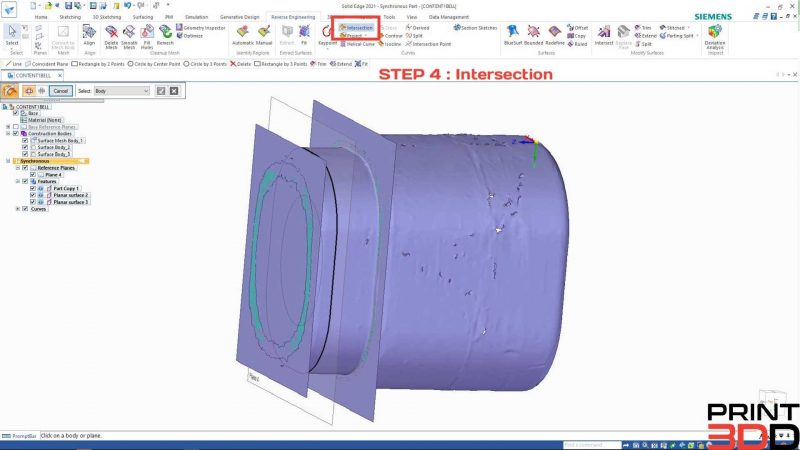Toggle Surface Body_2 checkbox
800x450 pixels.
point(25,147)
